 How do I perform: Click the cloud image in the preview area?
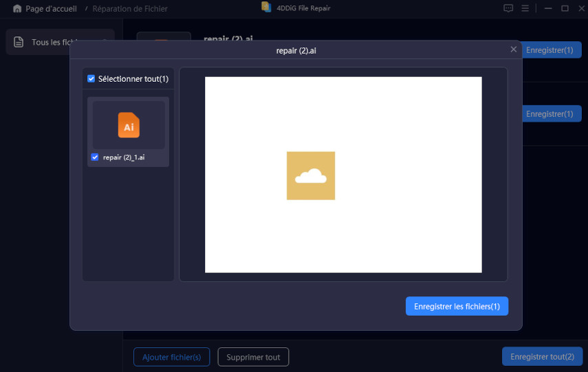[310, 176]
